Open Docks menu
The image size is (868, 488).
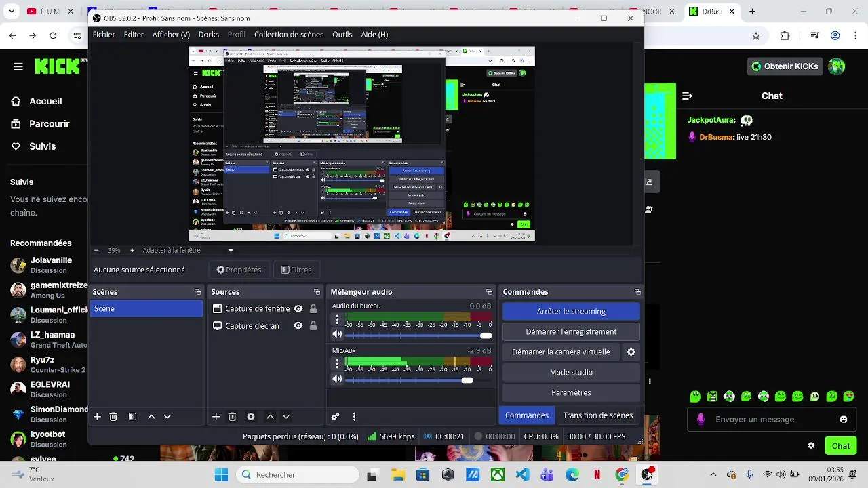(x=208, y=35)
